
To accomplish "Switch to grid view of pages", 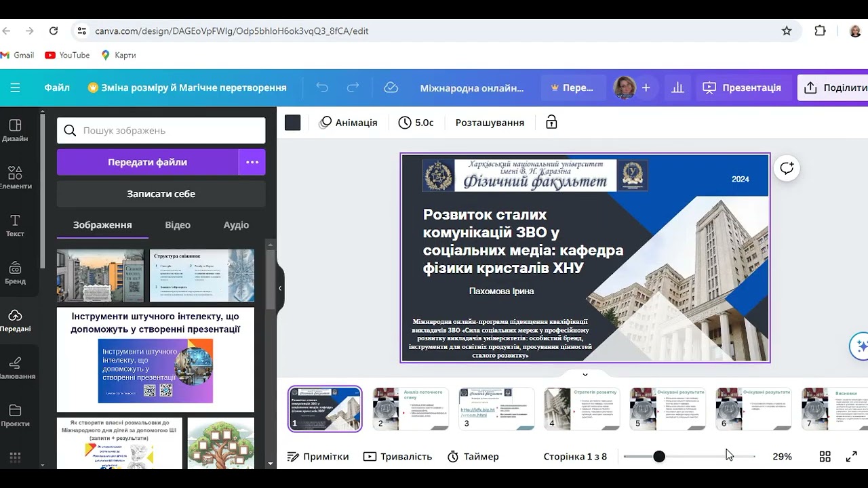I will coord(825,457).
